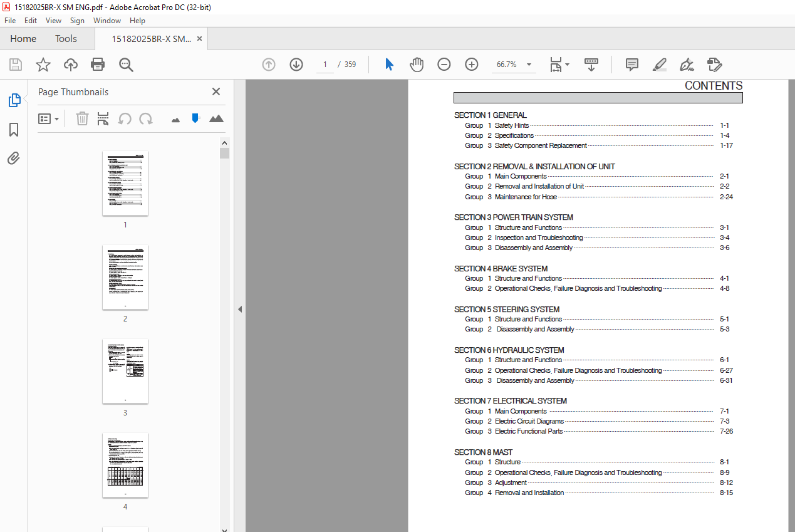This screenshot has height=532, width=795.
Task: Select page 3 thumbnail
Action: (x=125, y=371)
